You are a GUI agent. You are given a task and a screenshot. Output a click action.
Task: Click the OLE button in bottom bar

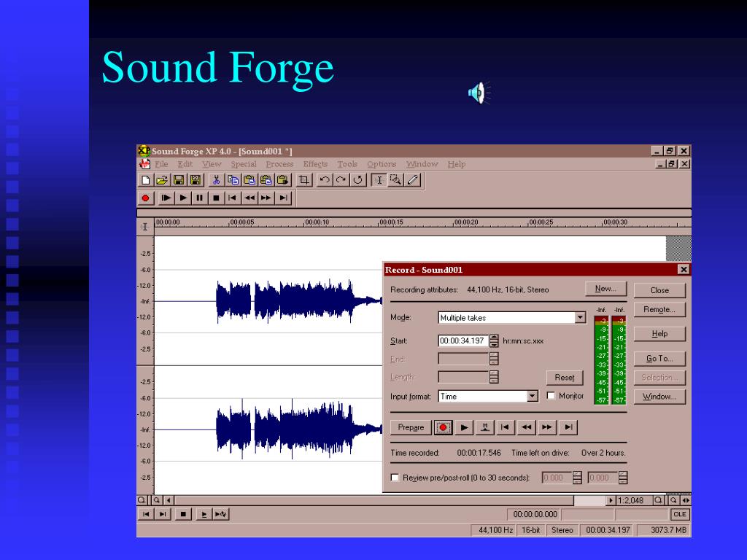pos(680,514)
